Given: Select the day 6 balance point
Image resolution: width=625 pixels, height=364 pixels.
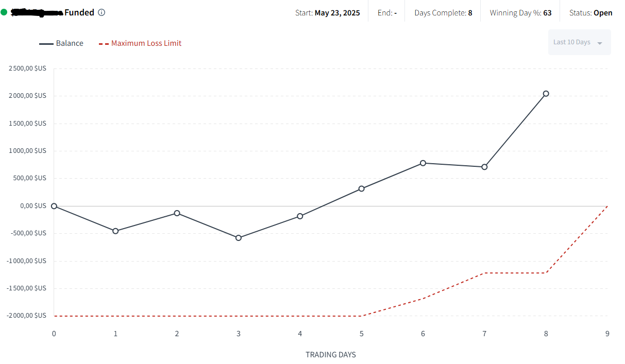Looking at the screenshot, I should pyautogui.click(x=423, y=163).
